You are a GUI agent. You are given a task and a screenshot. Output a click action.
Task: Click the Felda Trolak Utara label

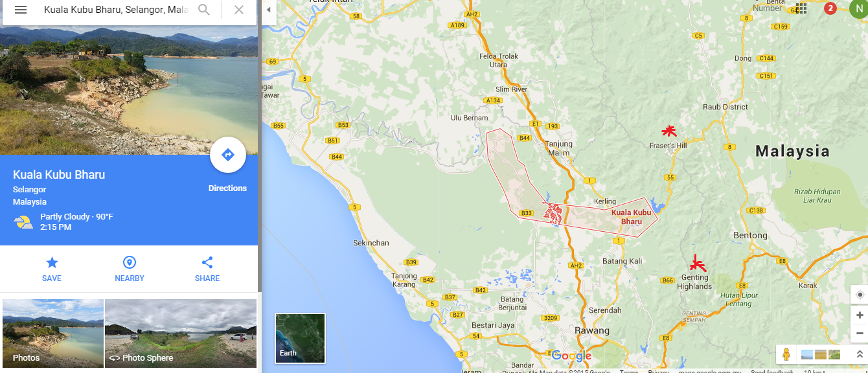pyautogui.click(x=499, y=60)
